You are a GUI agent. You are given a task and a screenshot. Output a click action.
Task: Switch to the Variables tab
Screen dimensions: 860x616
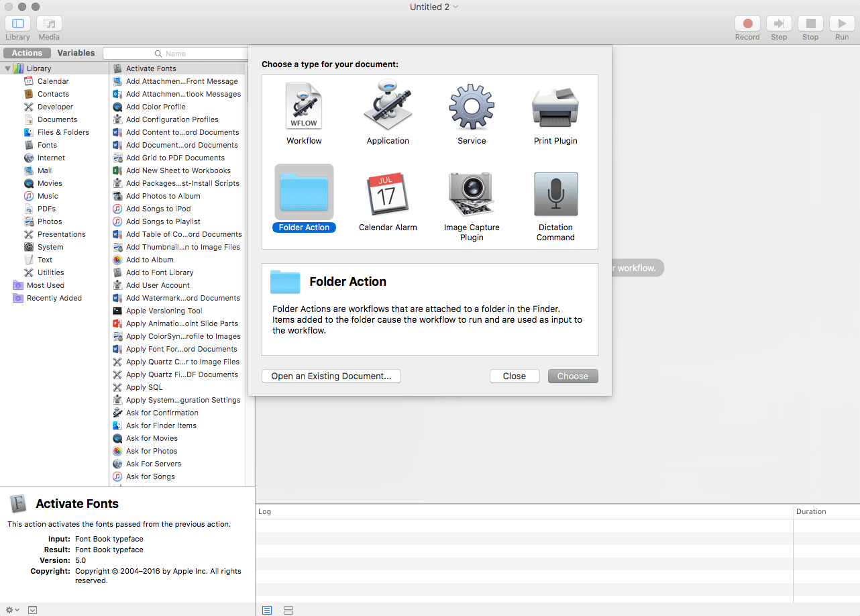(76, 53)
